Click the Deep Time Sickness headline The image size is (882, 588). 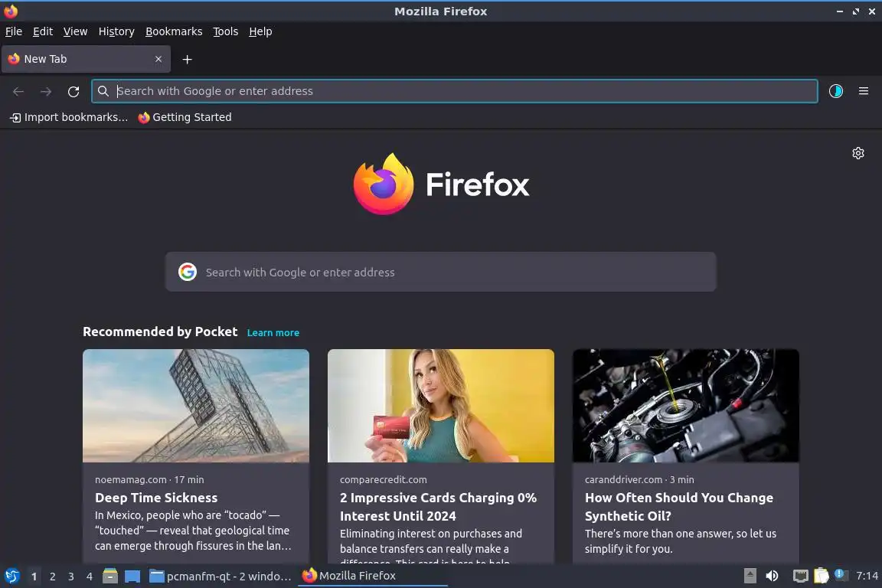coord(156,498)
